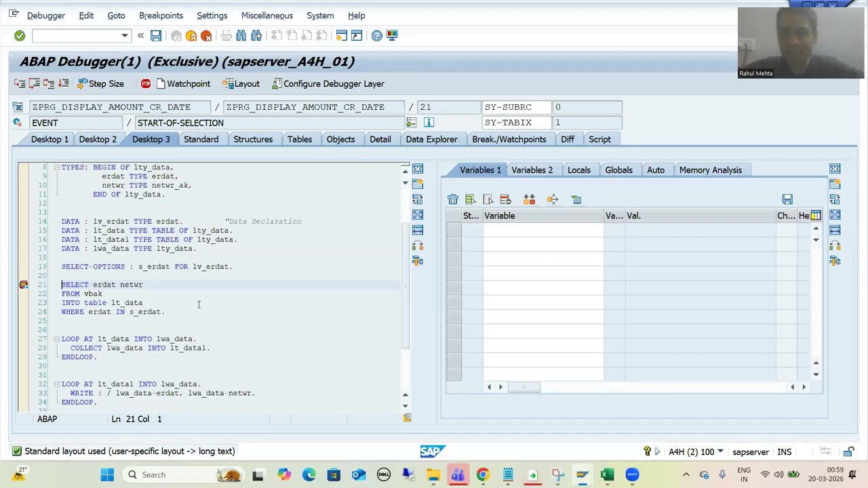Image resolution: width=868 pixels, height=488 pixels.
Task: Click the Close Tool icon of the source panel
Action: click(418, 169)
